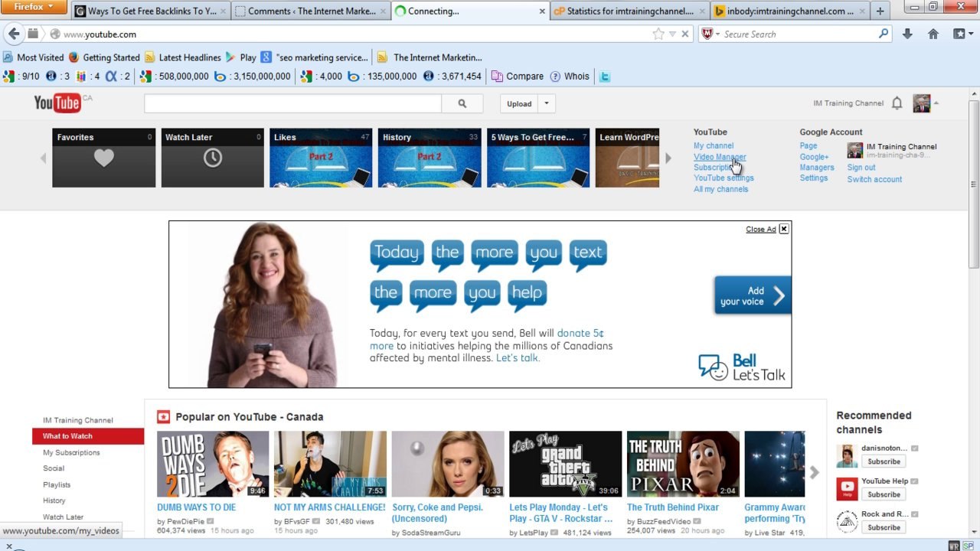
Task: Close the Connecting tab
Action: pyautogui.click(x=542, y=11)
